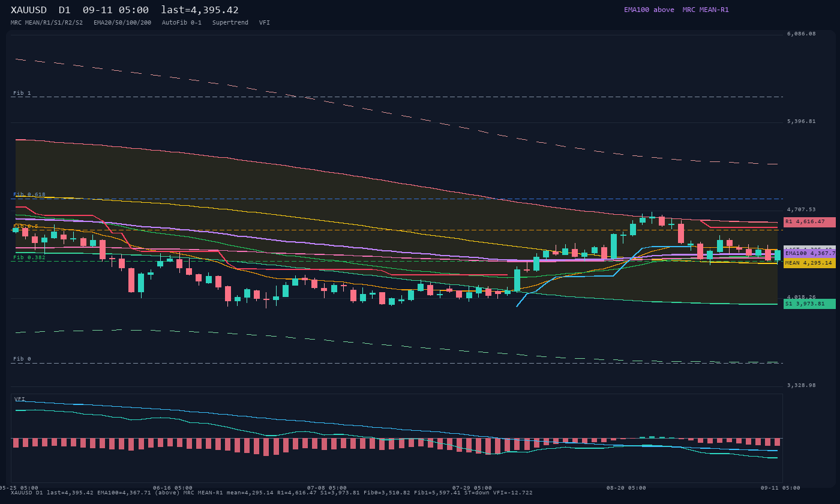Select the 'MRC MEAN/R1/S1/R2/S2' legend entry
This screenshot has width=840, height=504.
point(47,23)
